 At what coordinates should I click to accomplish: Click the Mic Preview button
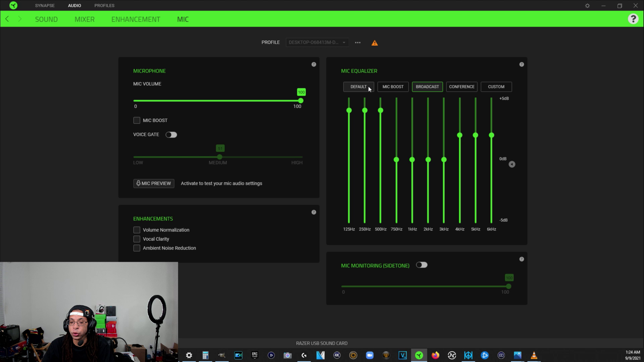(154, 183)
